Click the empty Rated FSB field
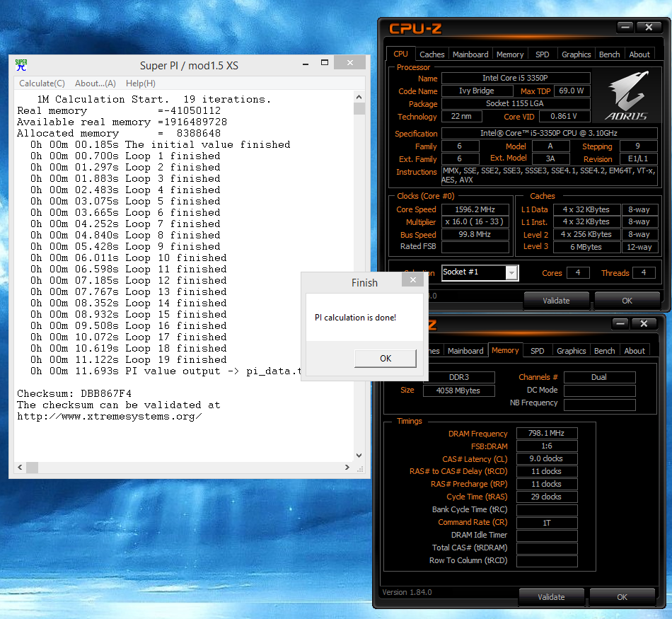The image size is (672, 619). [x=475, y=247]
